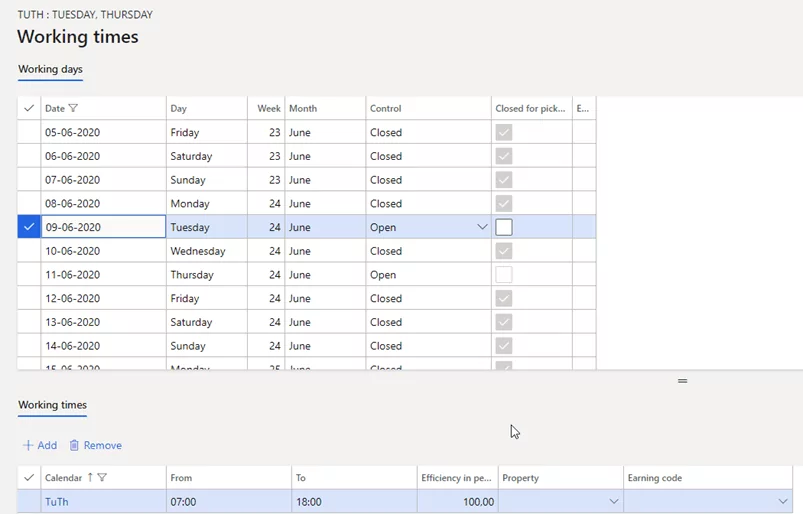Viewport: 803px width, 514px height.
Task: Edit the To time 18:00
Action: [354, 501]
